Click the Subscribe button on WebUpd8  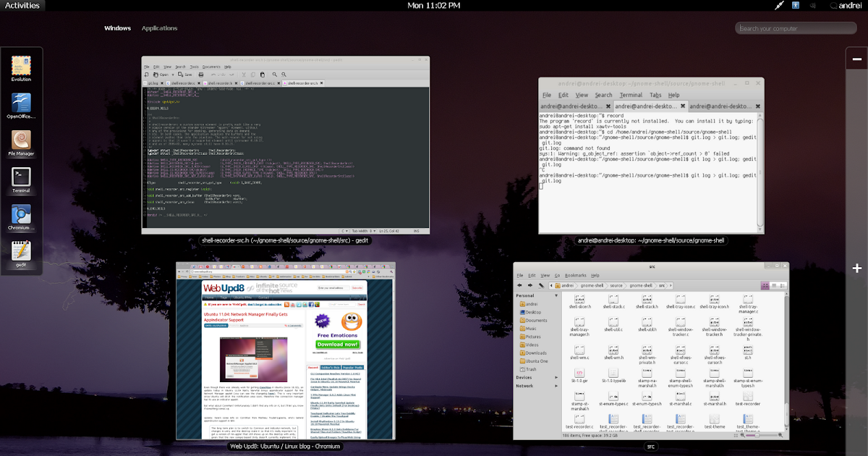click(357, 288)
